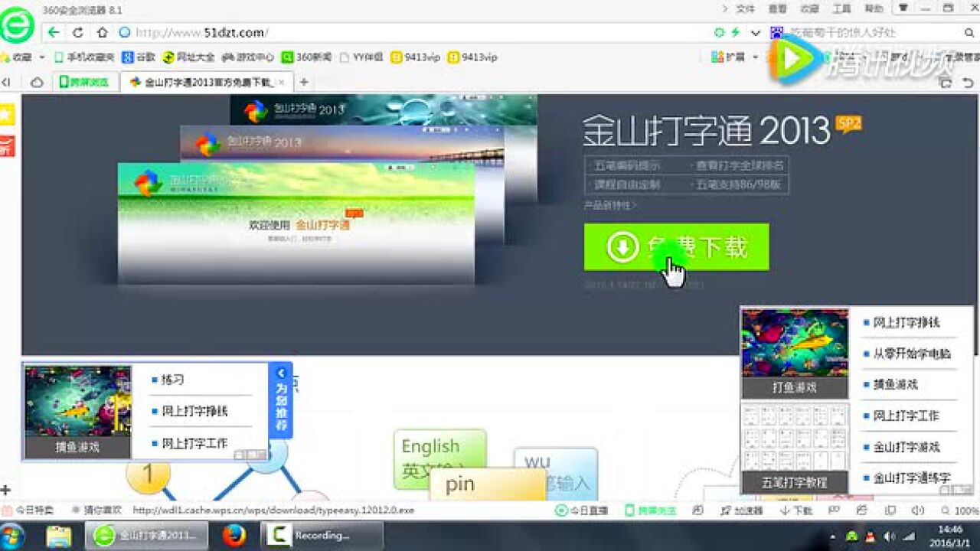This screenshot has height=551, width=980.
Task: Click the magnifier search icon
Action: (x=969, y=33)
